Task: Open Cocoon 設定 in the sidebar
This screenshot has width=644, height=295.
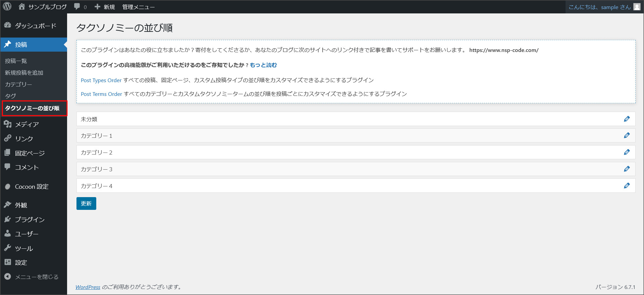Action: (32, 187)
